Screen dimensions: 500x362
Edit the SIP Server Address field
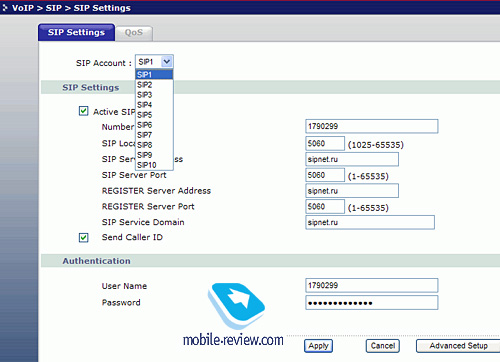point(352,159)
